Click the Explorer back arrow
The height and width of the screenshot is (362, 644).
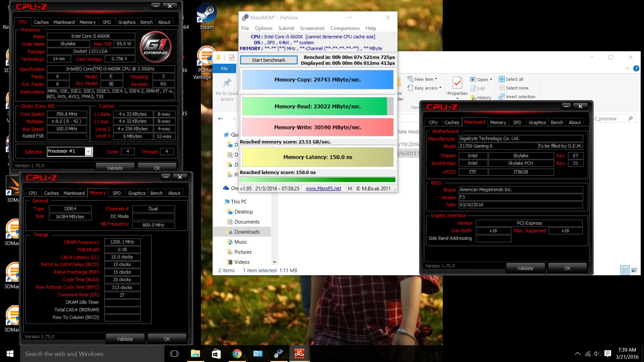pos(220,119)
